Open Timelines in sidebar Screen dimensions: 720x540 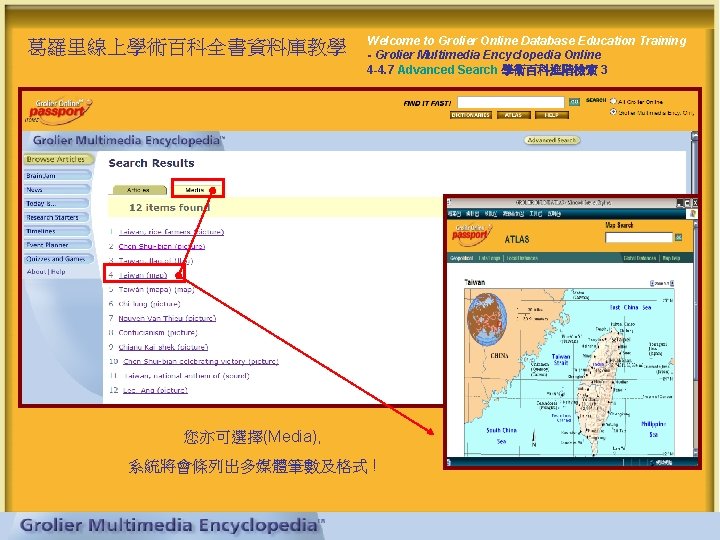(x=57, y=231)
